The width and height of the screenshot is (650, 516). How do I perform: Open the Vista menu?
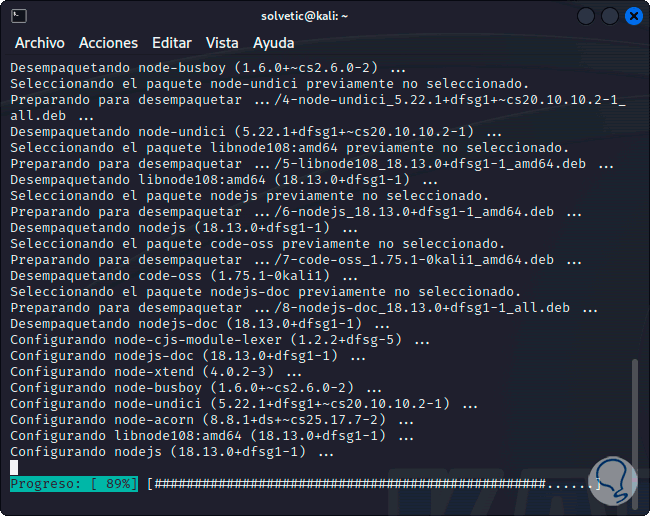coord(222,43)
